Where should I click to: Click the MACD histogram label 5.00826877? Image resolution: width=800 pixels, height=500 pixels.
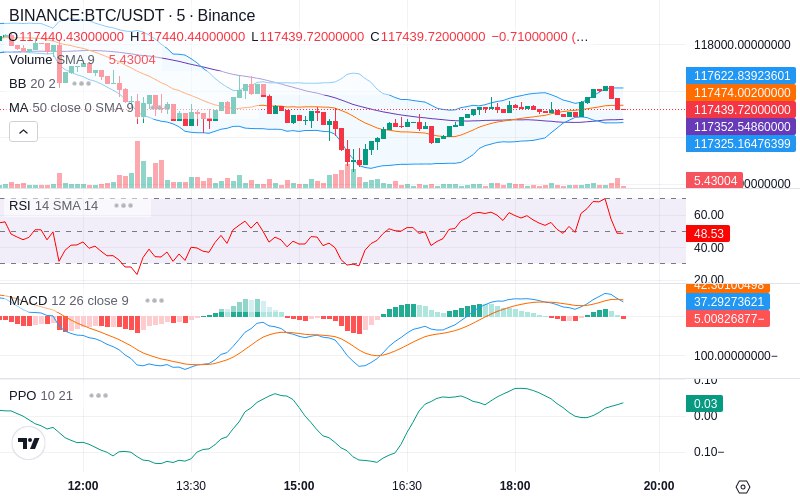pos(728,319)
